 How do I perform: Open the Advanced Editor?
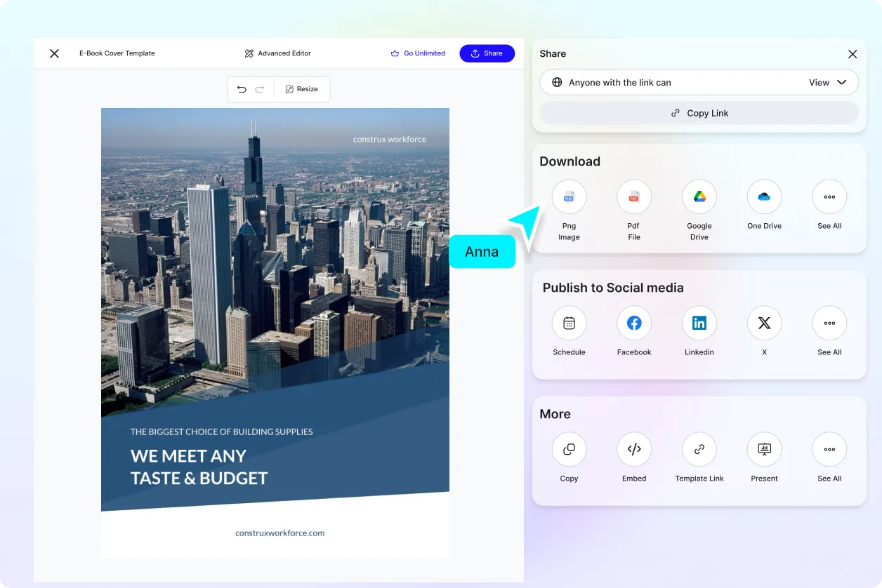(x=277, y=53)
